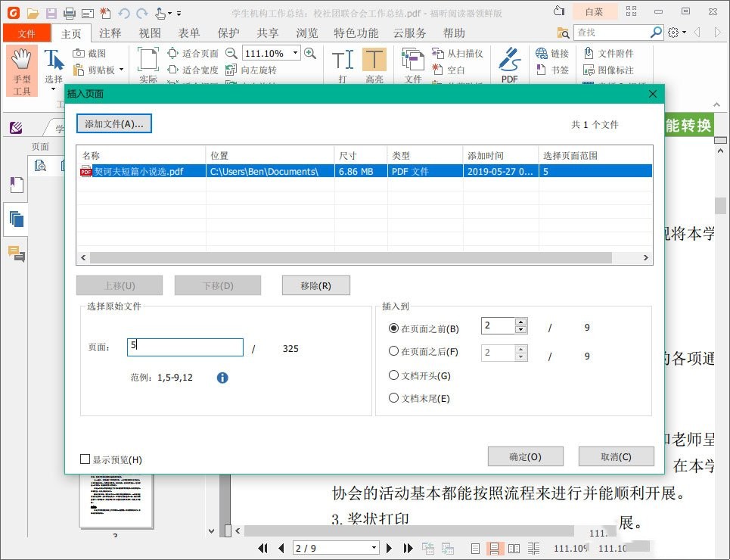Open the pages thumbnail side panel

17,219
